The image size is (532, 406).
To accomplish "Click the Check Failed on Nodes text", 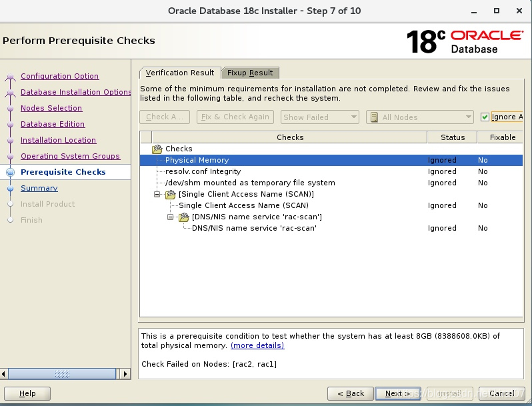I will pos(209,364).
